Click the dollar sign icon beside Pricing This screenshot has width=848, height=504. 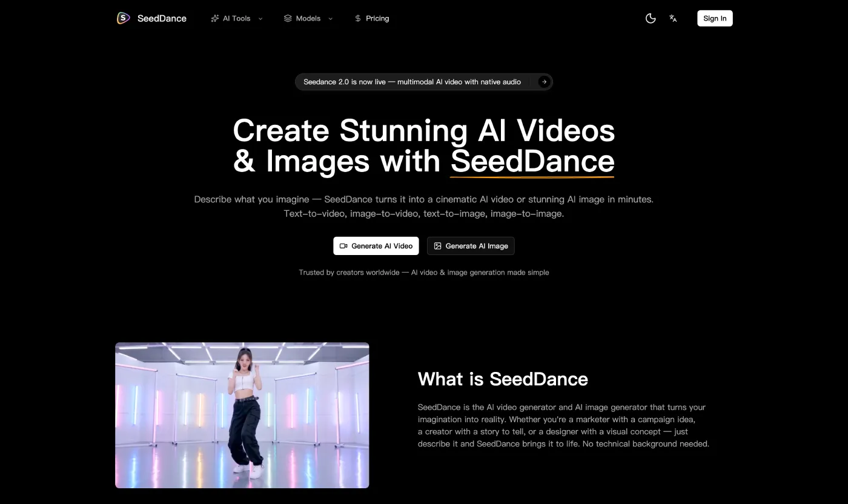358,18
